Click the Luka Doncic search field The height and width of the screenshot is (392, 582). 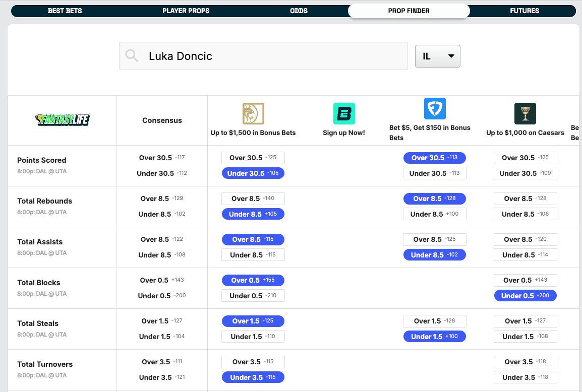(x=272, y=56)
